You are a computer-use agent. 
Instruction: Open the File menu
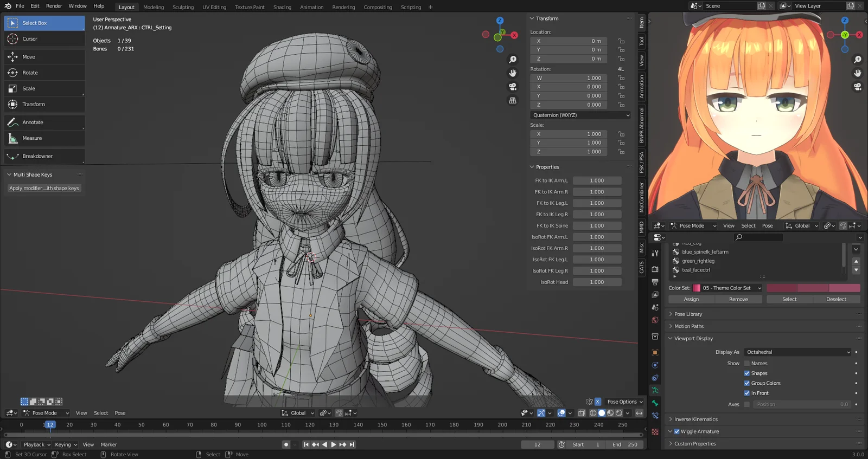click(x=20, y=6)
